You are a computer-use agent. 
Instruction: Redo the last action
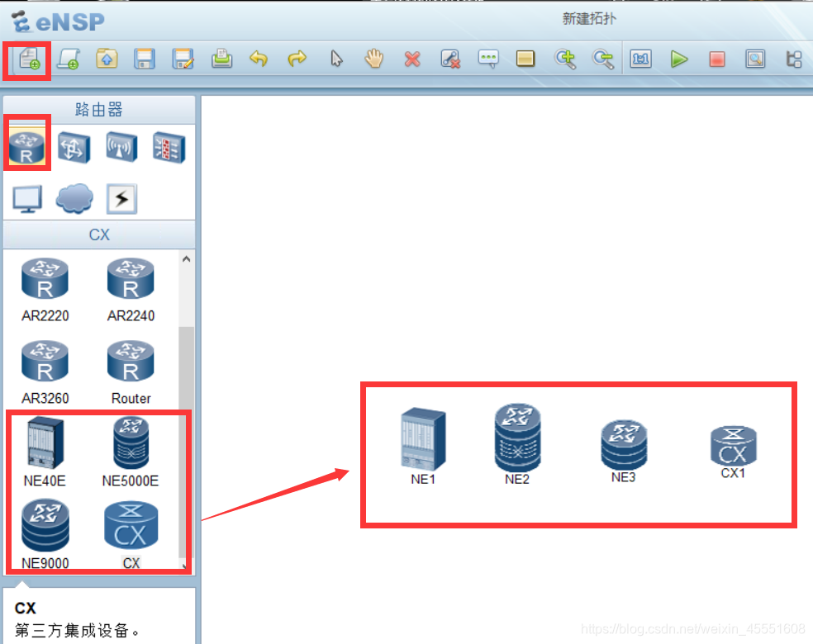(x=297, y=59)
